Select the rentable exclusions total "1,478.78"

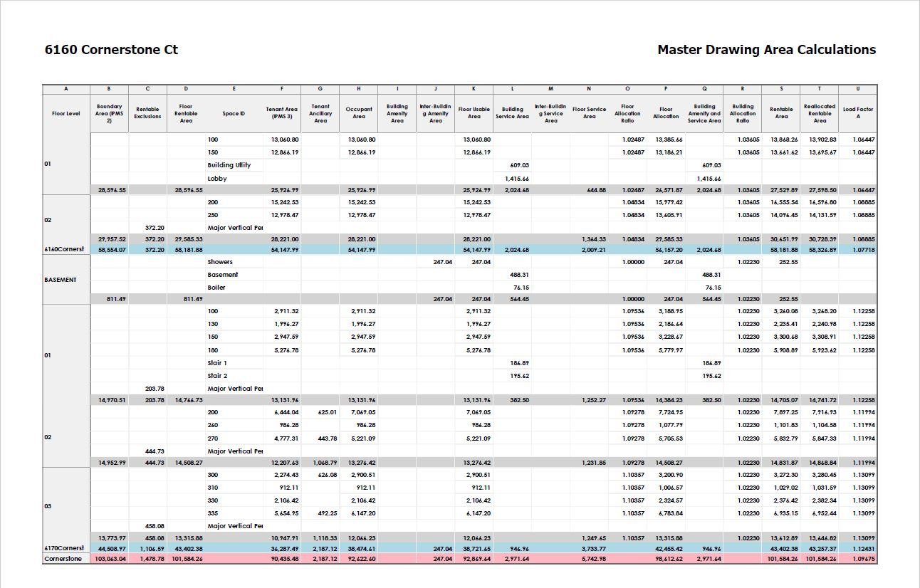[x=152, y=559]
